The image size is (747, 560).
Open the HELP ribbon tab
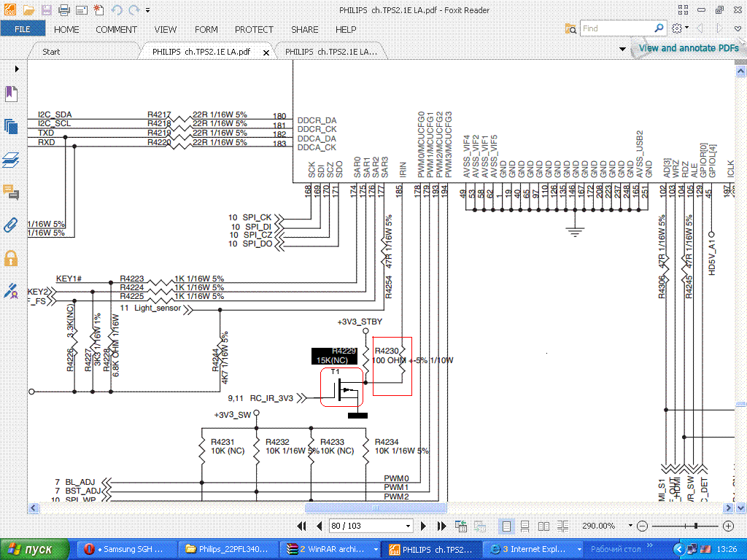click(x=346, y=29)
